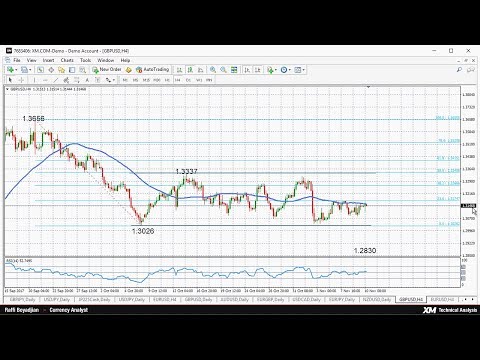Switch timeframe to M5

pos(135,80)
